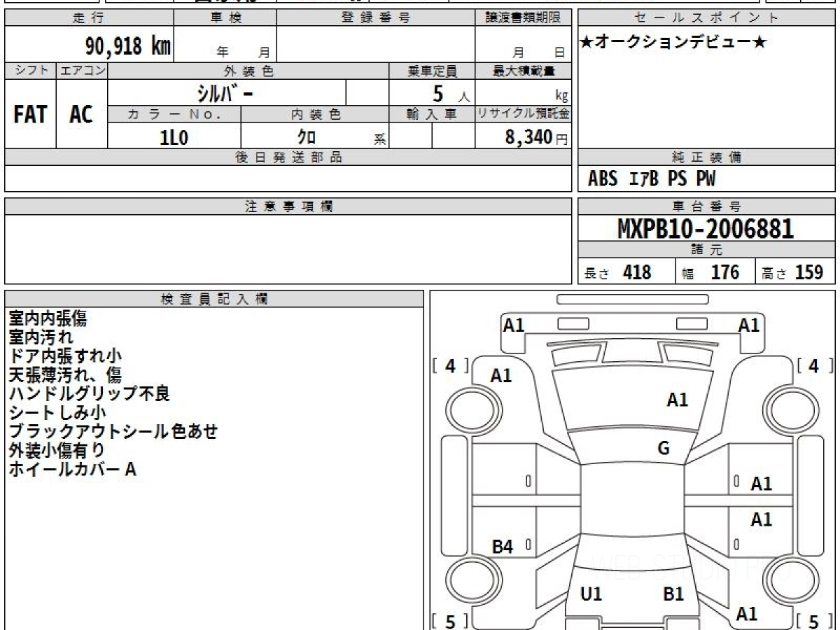The image size is (840, 630).
Task: Select the length value 長さ 418
Action: coord(617,272)
